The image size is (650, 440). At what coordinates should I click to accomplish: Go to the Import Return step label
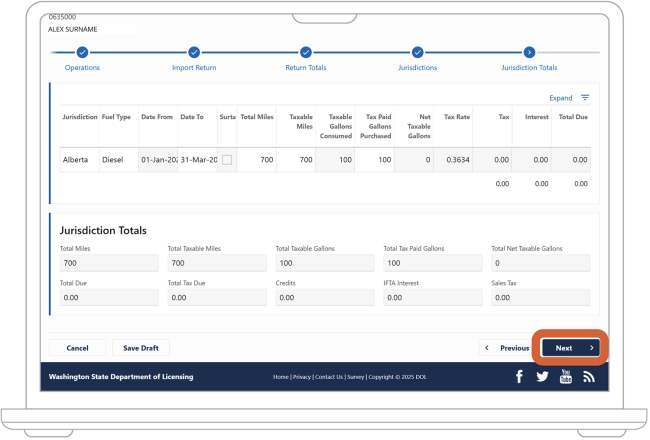point(194,68)
